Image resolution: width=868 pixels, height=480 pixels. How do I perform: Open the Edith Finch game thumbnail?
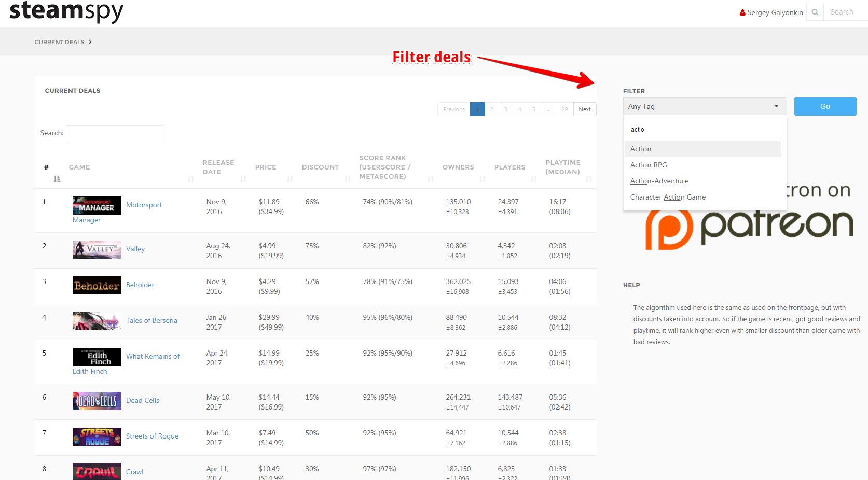point(97,357)
